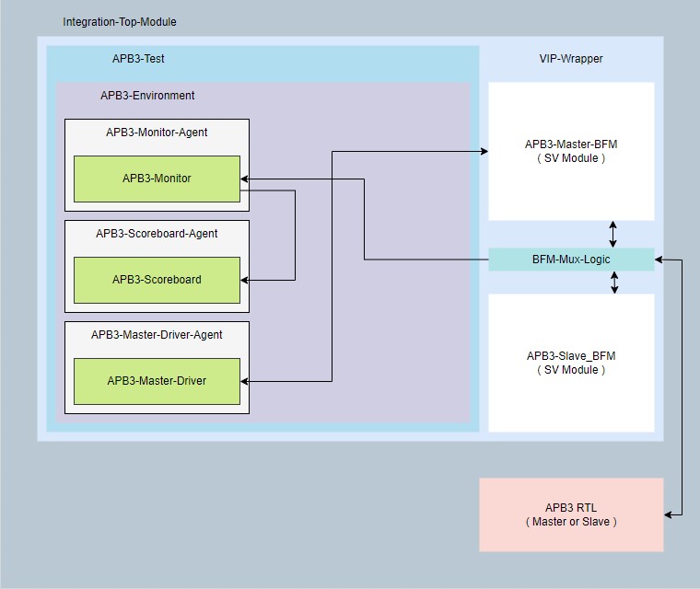Click the BFM-Mux-Logic block

pyautogui.click(x=571, y=260)
